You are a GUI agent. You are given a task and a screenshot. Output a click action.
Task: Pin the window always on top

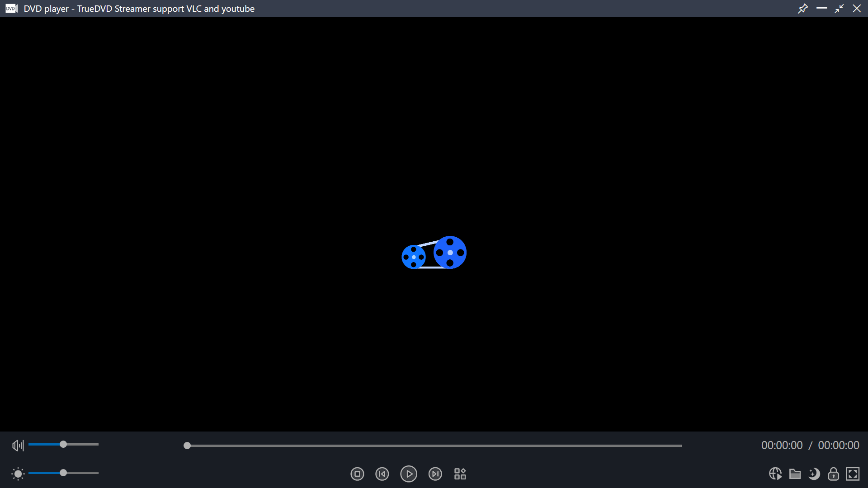coord(803,8)
